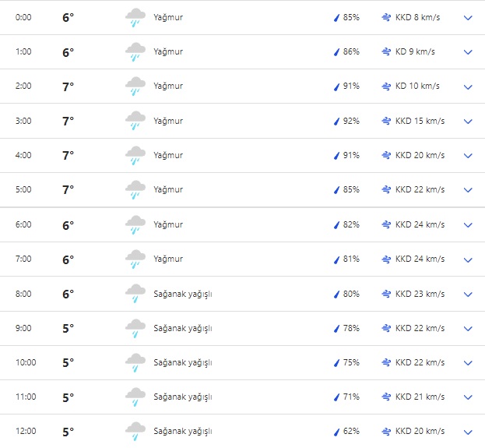Click the wind icon at 11:00
The image size is (485, 448).
click(x=386, y=397)
